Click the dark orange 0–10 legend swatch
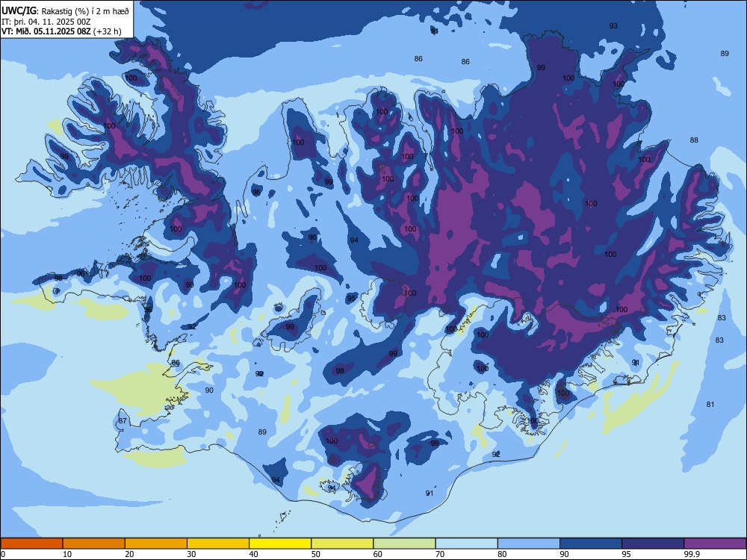This screenshot has width=747, height=560. click(31, 544)
